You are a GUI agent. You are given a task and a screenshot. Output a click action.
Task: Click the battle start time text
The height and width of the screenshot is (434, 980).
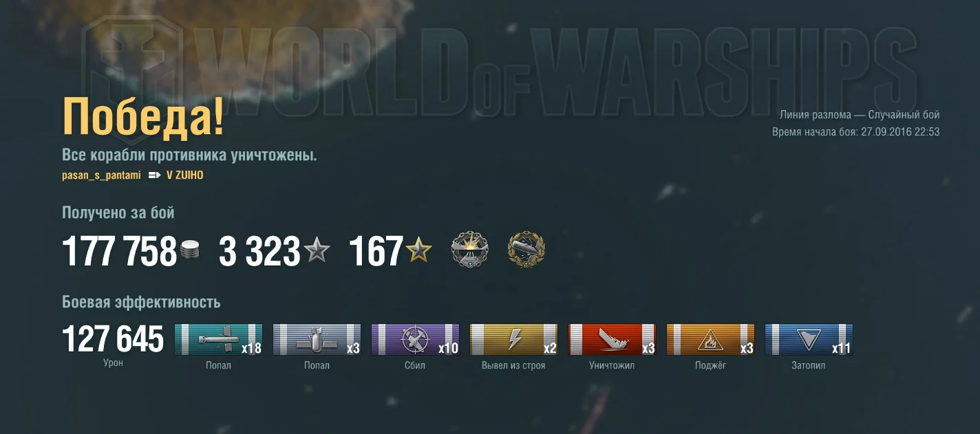(x=856, y=132)
